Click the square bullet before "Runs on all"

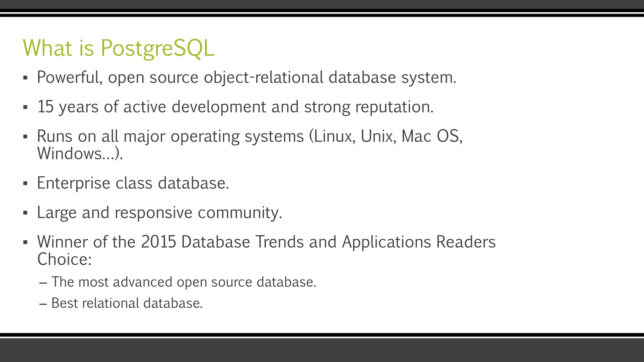point(25,137)
